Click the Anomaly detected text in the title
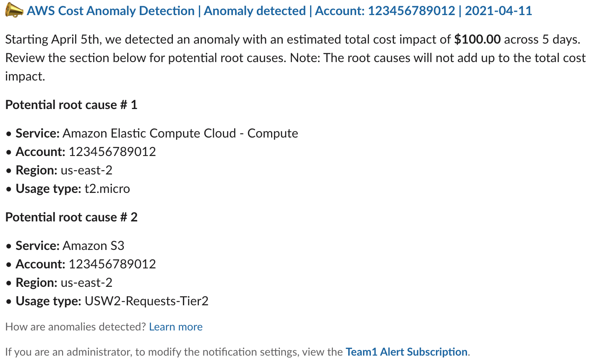This screenshot has width=590, height=364. coord(255,10)
